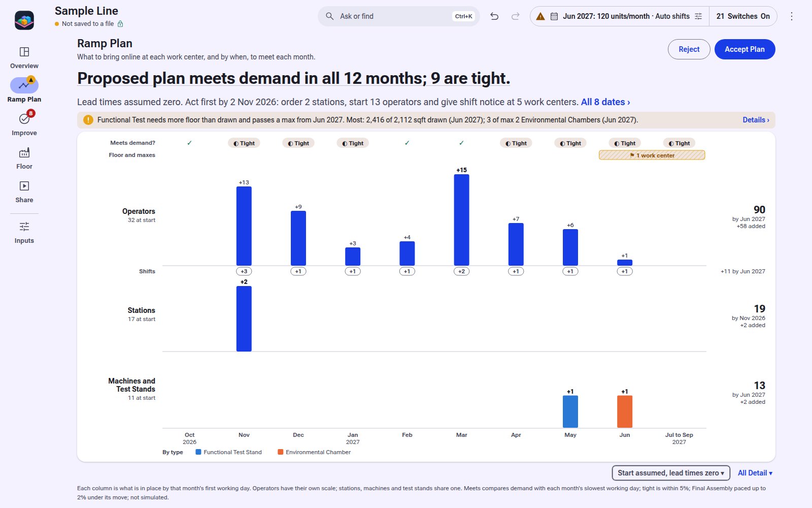Image resolution: width=812 pixels, height=508 pixels.
Task: Open Details of the floor warning
Action: pyautogui.click(x=756, y=120)
